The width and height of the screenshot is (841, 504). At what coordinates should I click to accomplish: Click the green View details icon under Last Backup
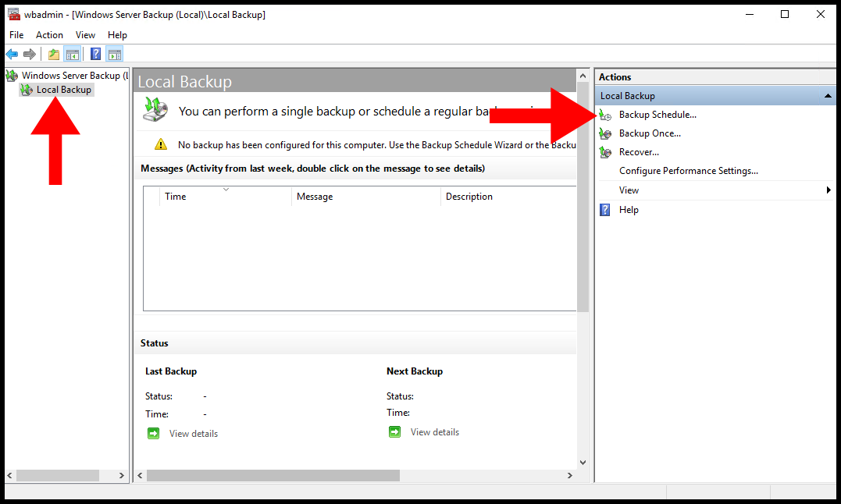(153, 432)
